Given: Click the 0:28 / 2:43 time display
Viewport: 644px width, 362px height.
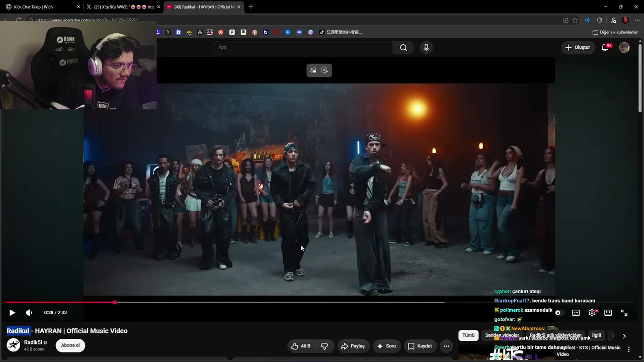Looking at the screenshot, I should pyautogui.click(x=55, y=313).
